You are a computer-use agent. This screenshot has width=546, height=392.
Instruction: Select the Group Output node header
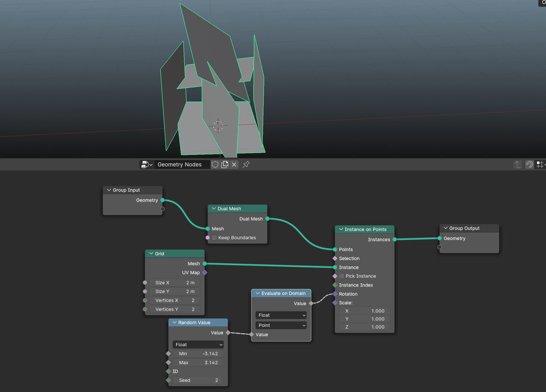click(x=469, y=228)
